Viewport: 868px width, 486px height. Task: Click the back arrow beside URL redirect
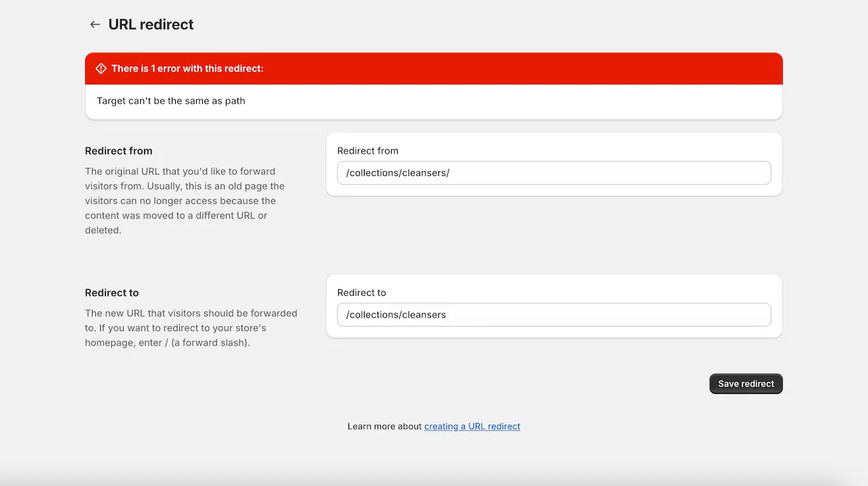pos(95,24)
